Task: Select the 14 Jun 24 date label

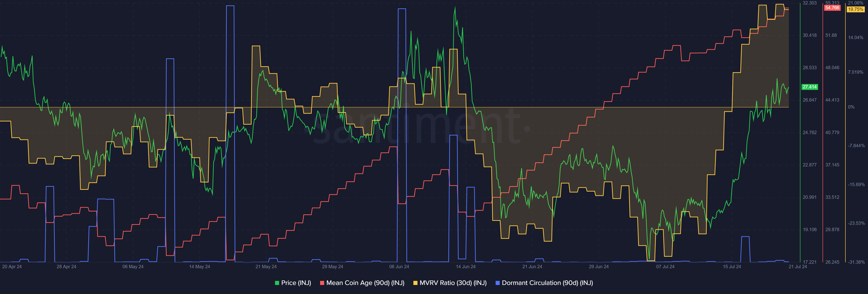Action: 466,267
